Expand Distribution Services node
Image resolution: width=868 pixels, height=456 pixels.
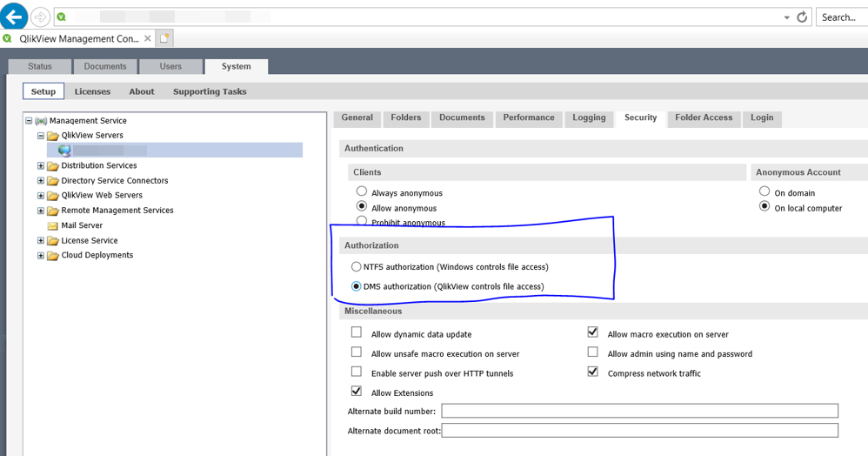[40, 165]
